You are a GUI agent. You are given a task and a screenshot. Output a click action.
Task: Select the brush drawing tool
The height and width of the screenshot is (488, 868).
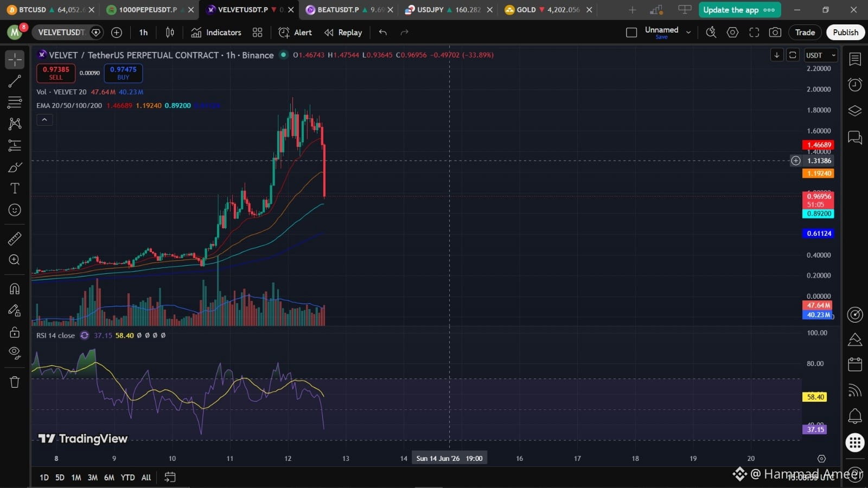15,167
